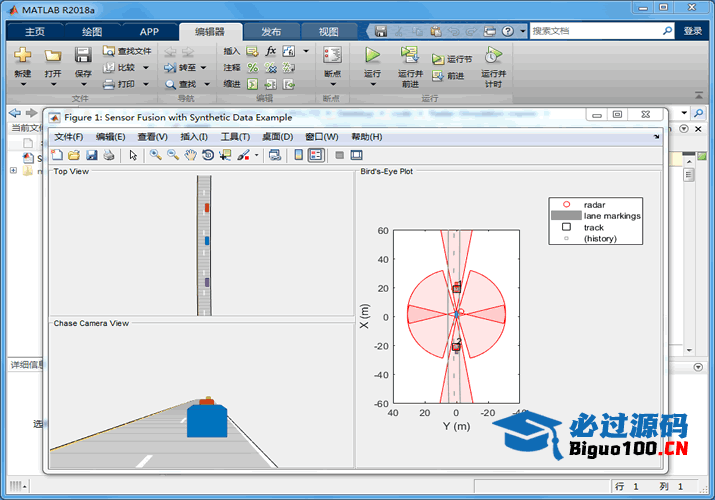Click the New (新建) file icon
This screenshot has height=500, width=715.
(x=22, y=55)
